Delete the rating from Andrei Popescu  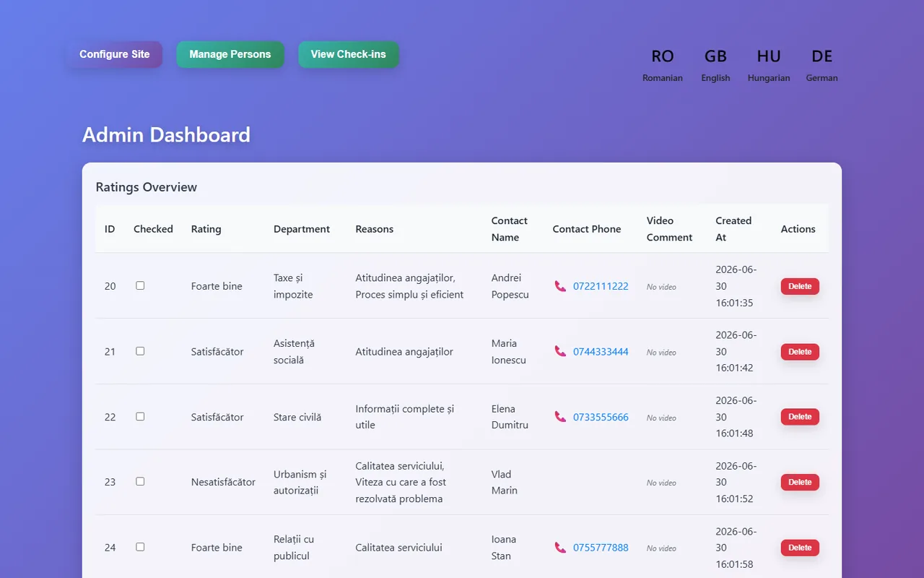(800, 286)
